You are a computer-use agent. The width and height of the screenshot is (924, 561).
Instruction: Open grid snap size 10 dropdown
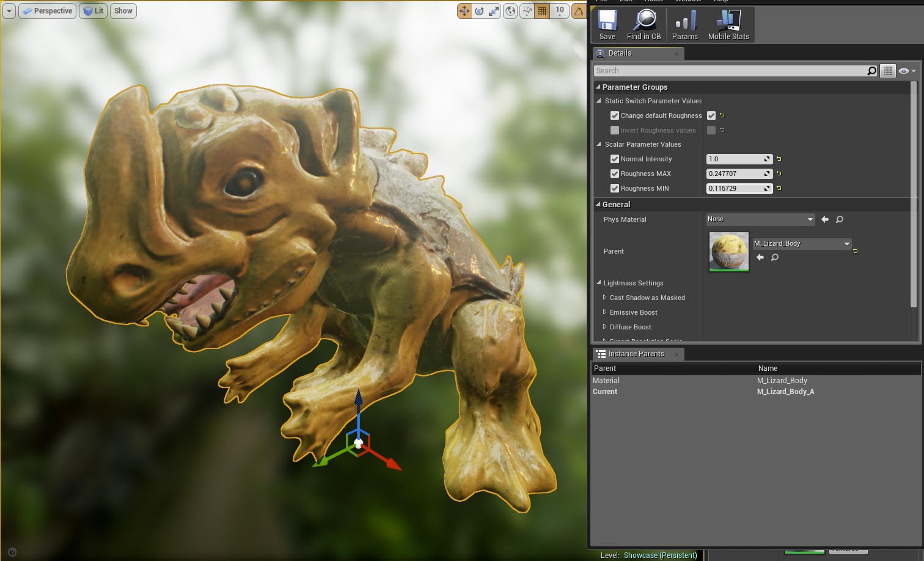[560, 11]
